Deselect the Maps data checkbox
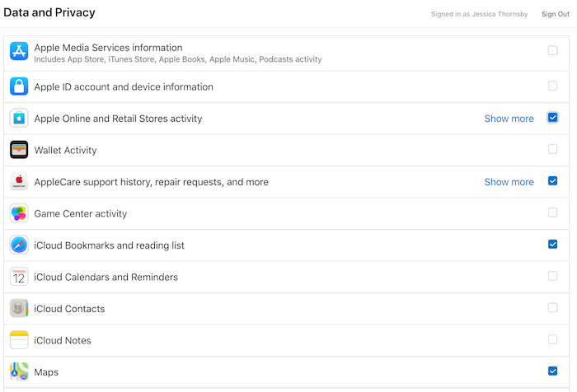 coord(552,371)
